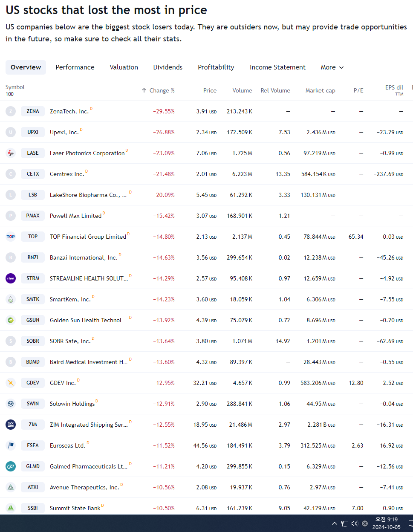Click the ZIM shipping logo icon
413x532 pixels.
tap(11, 425)
